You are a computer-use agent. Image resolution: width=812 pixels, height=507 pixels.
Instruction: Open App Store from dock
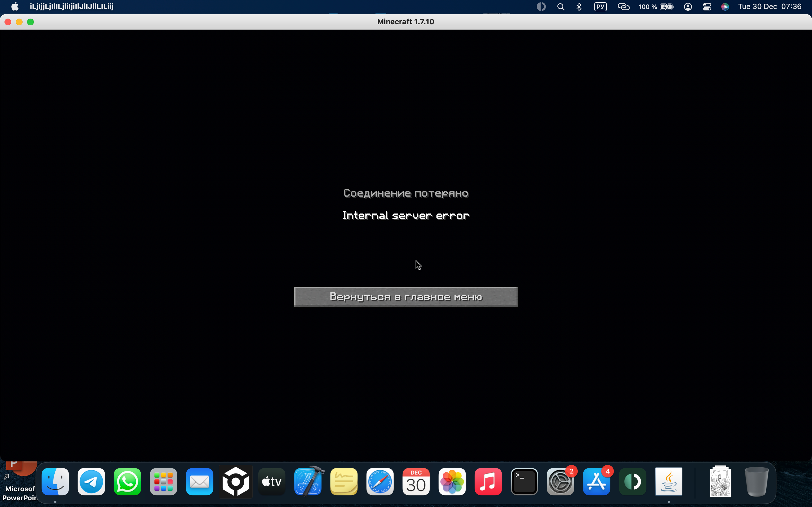click(x=596, y=482)
